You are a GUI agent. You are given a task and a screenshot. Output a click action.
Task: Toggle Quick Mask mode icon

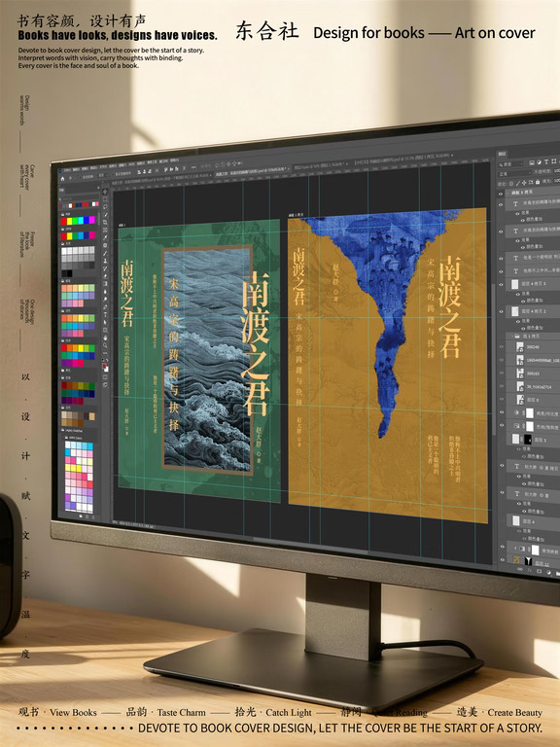coord(105,376)
